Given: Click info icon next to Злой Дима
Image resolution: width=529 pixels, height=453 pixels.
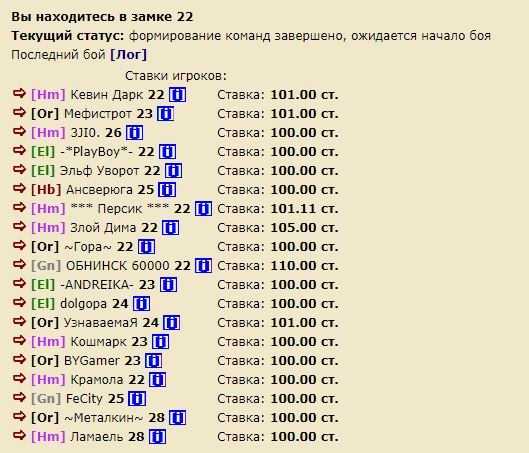Looking at the screenshot, I should (x=171, y=228).
